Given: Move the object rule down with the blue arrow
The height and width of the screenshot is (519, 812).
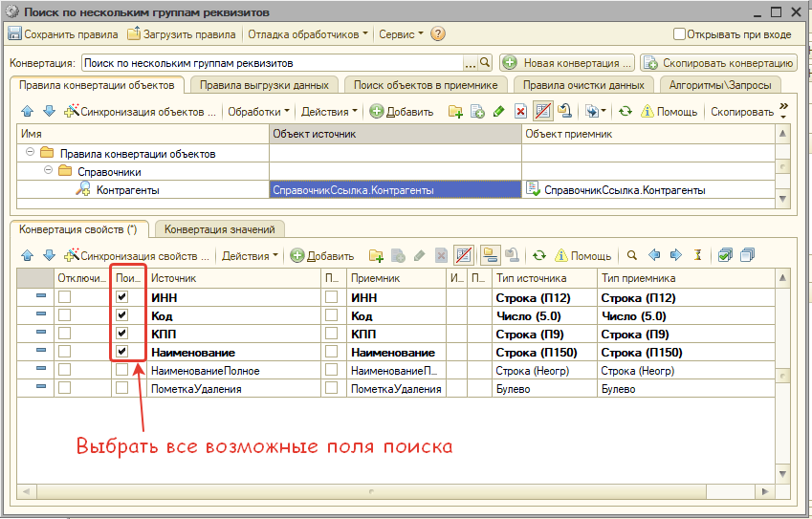Looking at the screenshot, I should (49, 111).
